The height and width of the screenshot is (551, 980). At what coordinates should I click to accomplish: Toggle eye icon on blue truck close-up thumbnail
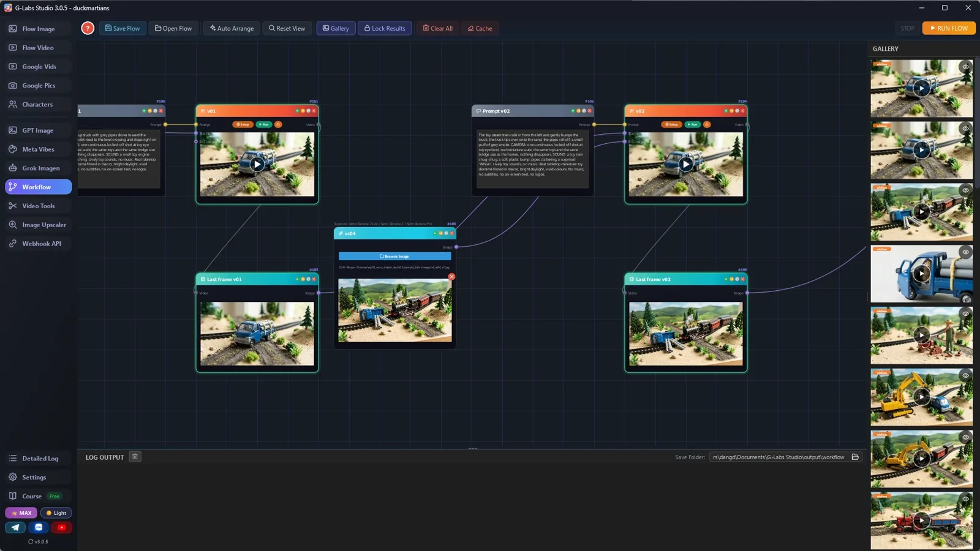point(965,252)
